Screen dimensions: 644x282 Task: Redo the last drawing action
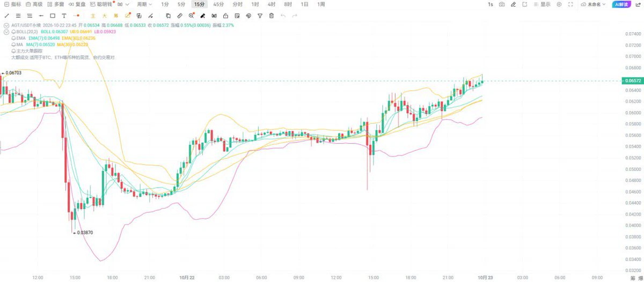coord(294,16)
